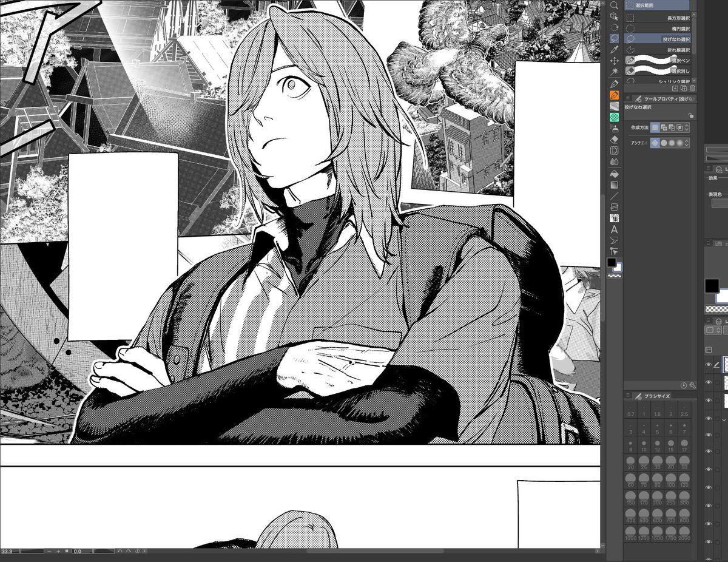Select the Eraser tool
Viewport: 728px width, 562px height.
point(614,139)
